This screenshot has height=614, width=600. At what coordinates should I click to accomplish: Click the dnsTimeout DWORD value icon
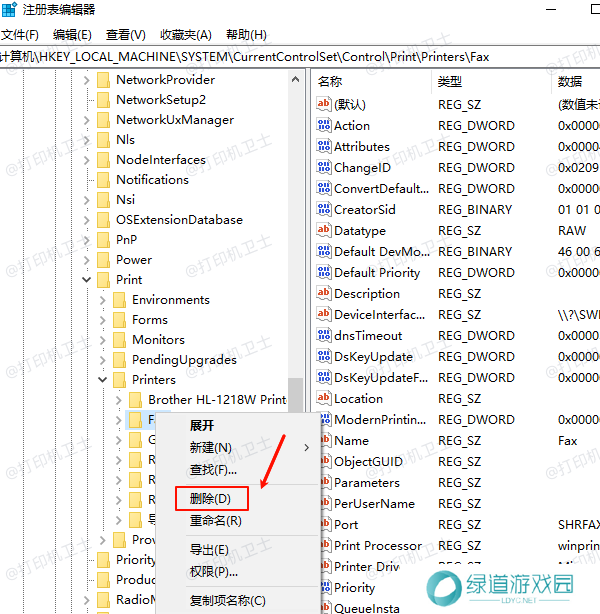pyautogui.click(x=324, y=335)
